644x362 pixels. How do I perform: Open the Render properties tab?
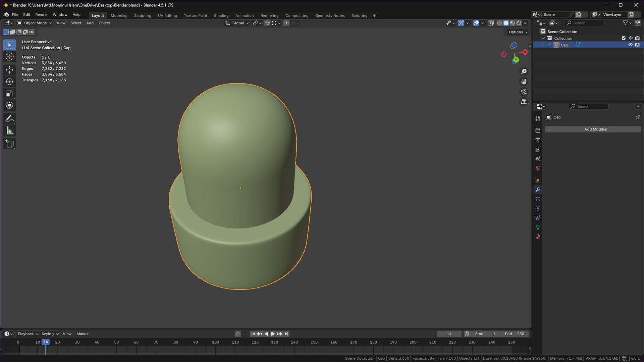tap(538, 130)
